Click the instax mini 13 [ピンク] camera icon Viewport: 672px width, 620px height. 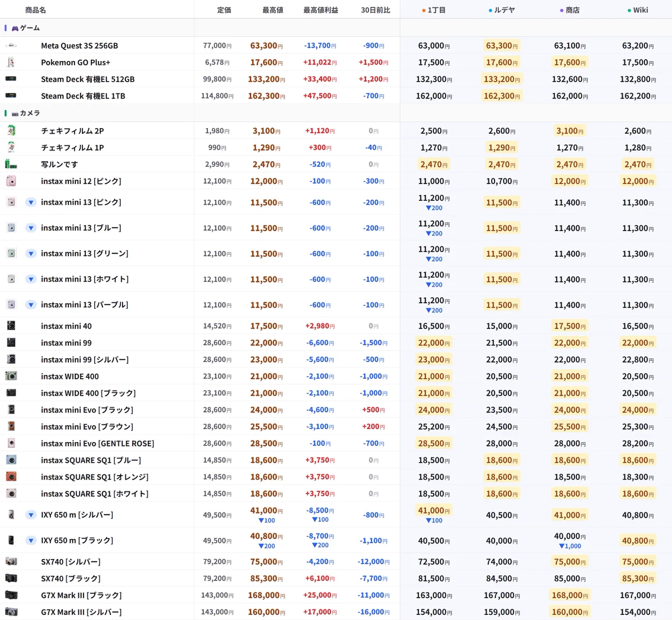(x=11, y=202)
